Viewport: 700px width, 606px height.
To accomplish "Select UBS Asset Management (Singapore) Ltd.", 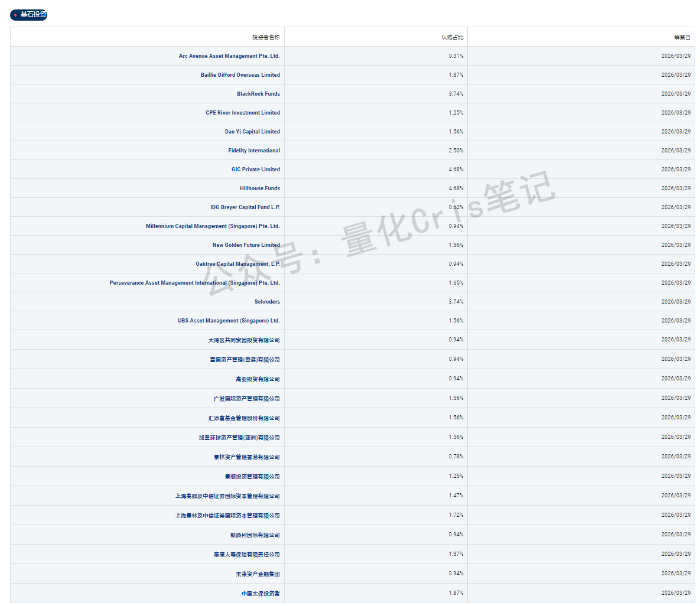I will tap(229, 321).
